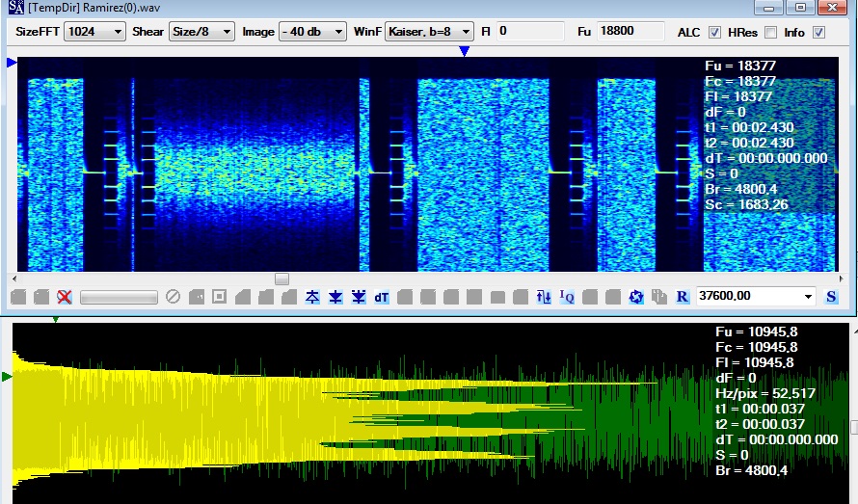Click the small green marker above lower spectrum
This screenshot has height=504, width=858.
(55, 320)
